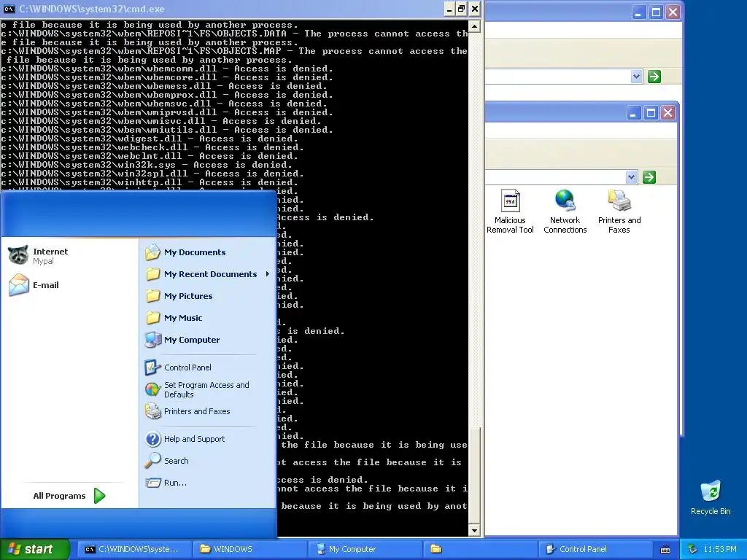Click the Search magnifying glass icon
Screen dimensions: 747x560
[x=153, y=461]
